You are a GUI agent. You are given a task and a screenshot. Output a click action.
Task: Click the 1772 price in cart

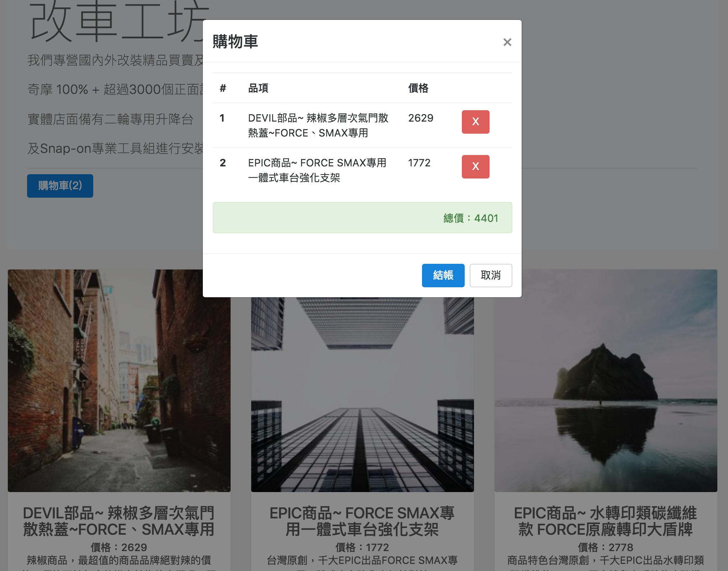coord(419,163)
